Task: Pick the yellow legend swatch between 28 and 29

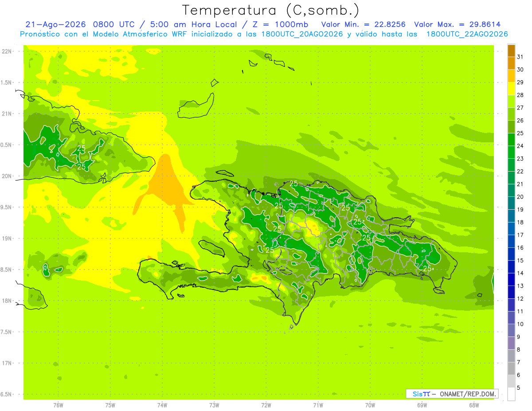Action: (x=511, y=89)
